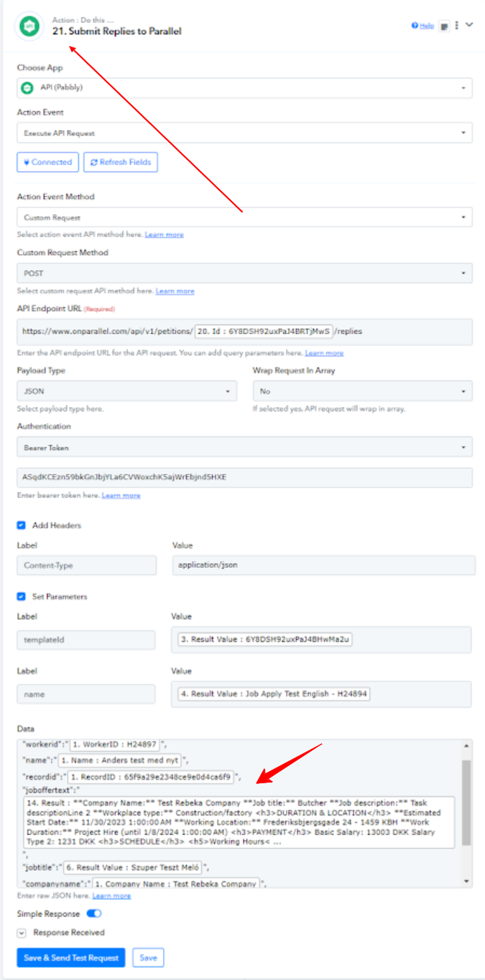Open Wrap Request In Array dropdown
This screenshot has width=485, height=980.
(362, 391)
